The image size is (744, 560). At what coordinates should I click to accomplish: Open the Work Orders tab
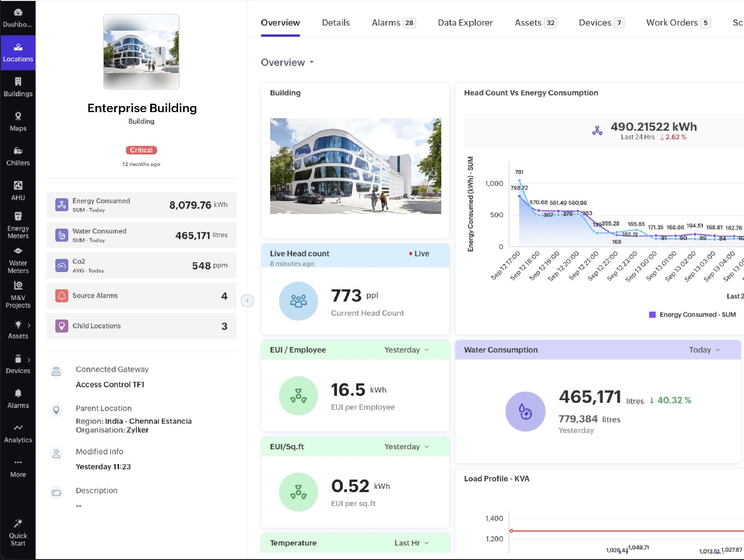pos(678,23)
